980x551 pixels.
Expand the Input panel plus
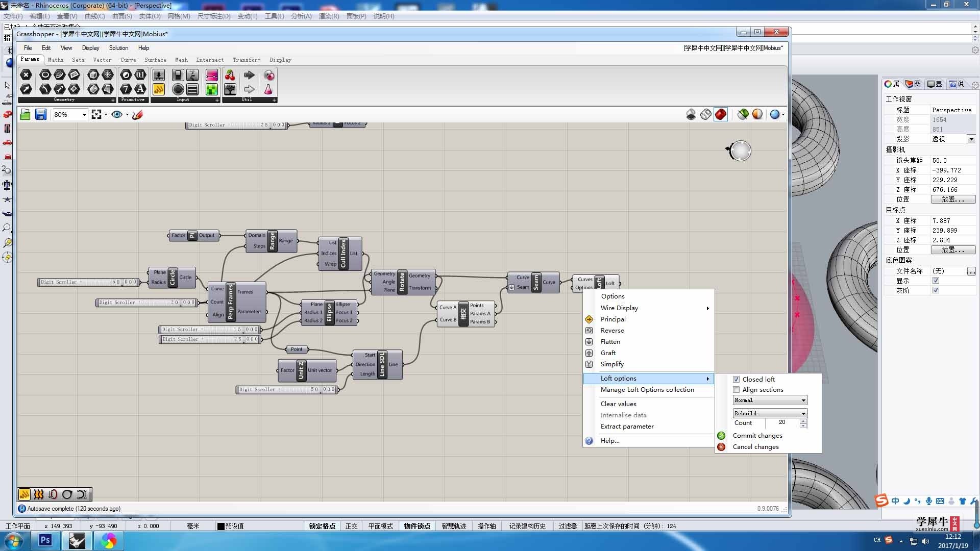coord(217,100)
